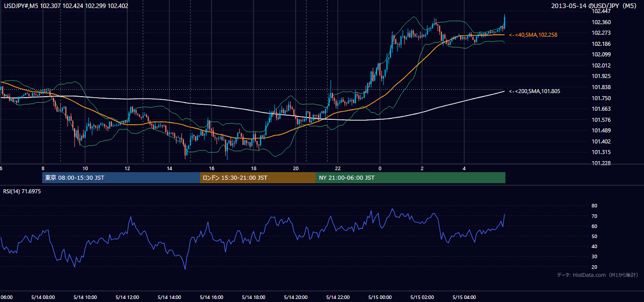The height and width of the screenshot is (302, 644).
Task: Click price axis label 101.228
Action: click(601, 163)
